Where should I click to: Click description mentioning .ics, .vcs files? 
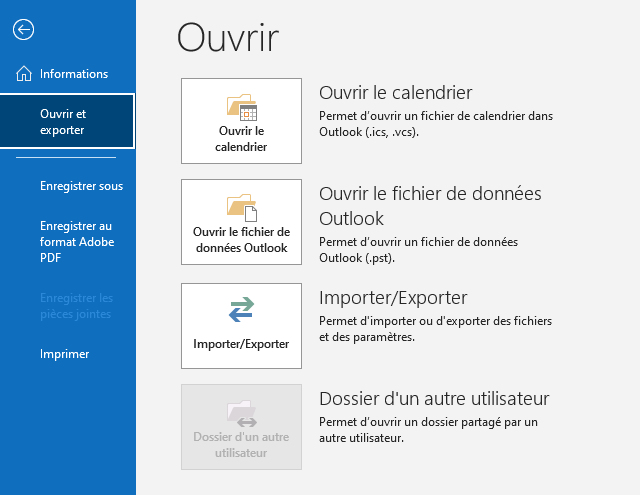click(x=436, y=124)
